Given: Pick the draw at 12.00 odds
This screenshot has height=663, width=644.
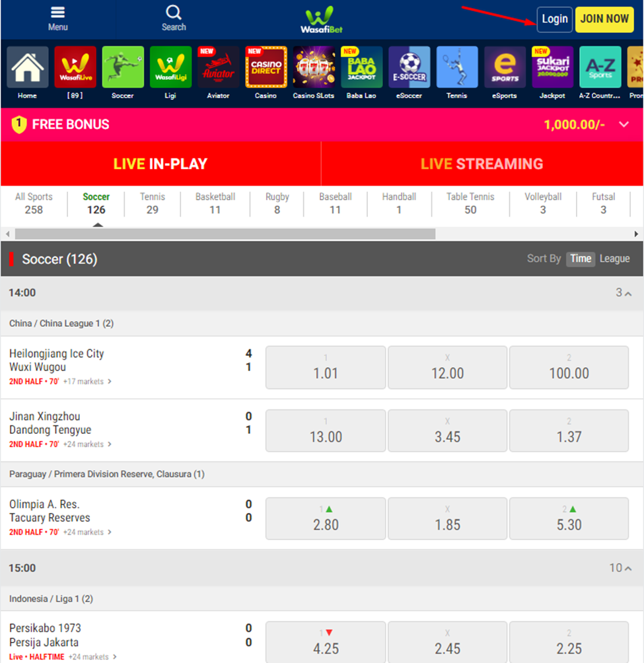Looking at the screenshot, I should pos(447,367).
